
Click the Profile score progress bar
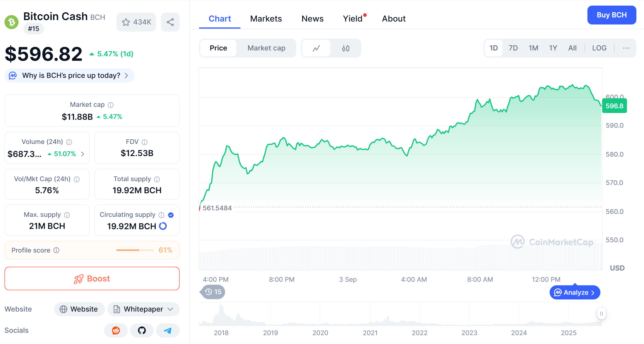tap(135, 250)
